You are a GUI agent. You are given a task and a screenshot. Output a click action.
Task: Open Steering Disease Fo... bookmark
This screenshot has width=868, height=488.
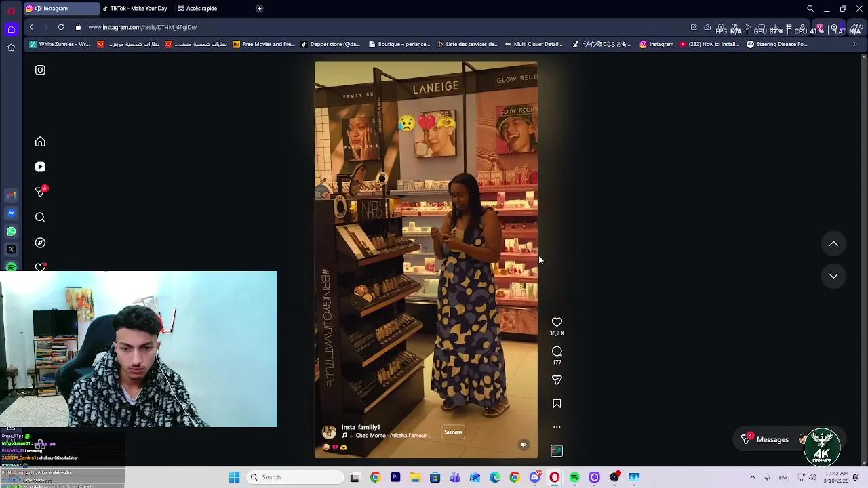(777, 45)
